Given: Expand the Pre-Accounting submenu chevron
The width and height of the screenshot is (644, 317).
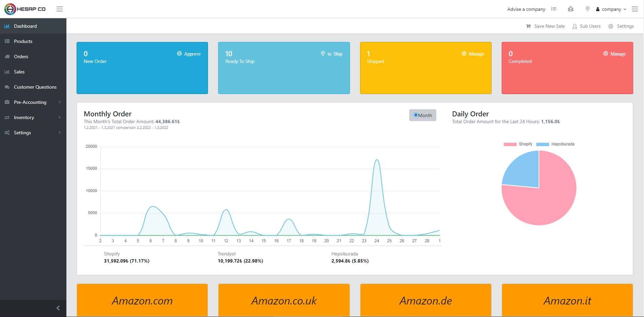Looking at the screenshot, I should (60, 102).
